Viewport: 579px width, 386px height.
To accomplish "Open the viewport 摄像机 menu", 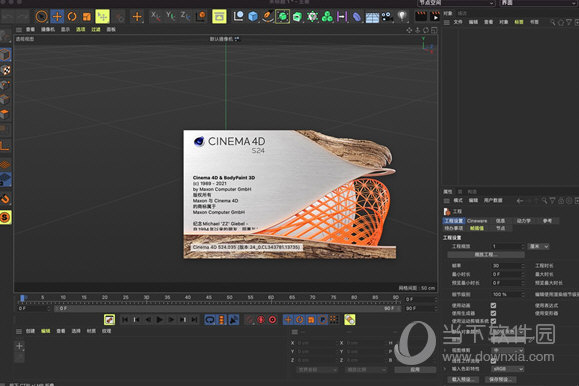I will [48, 30].
